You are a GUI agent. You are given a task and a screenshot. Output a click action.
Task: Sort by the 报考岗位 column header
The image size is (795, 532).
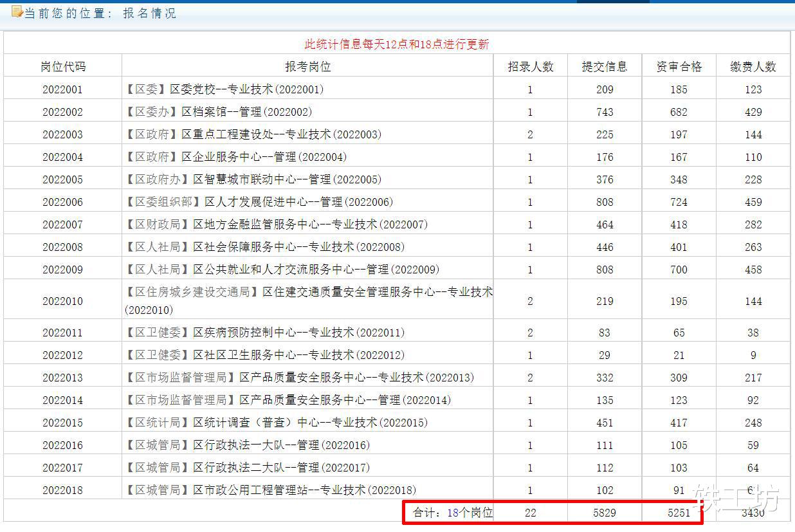click(308, 65)
